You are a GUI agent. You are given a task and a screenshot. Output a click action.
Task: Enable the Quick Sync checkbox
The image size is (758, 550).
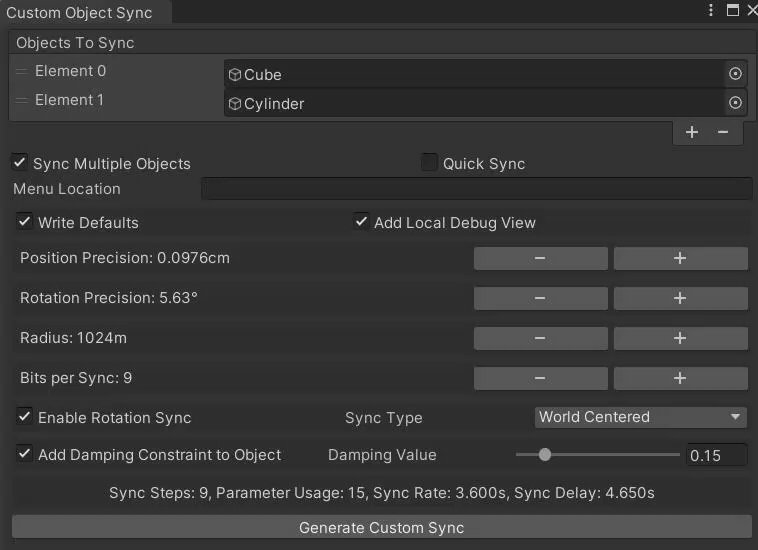coord(429,162)
